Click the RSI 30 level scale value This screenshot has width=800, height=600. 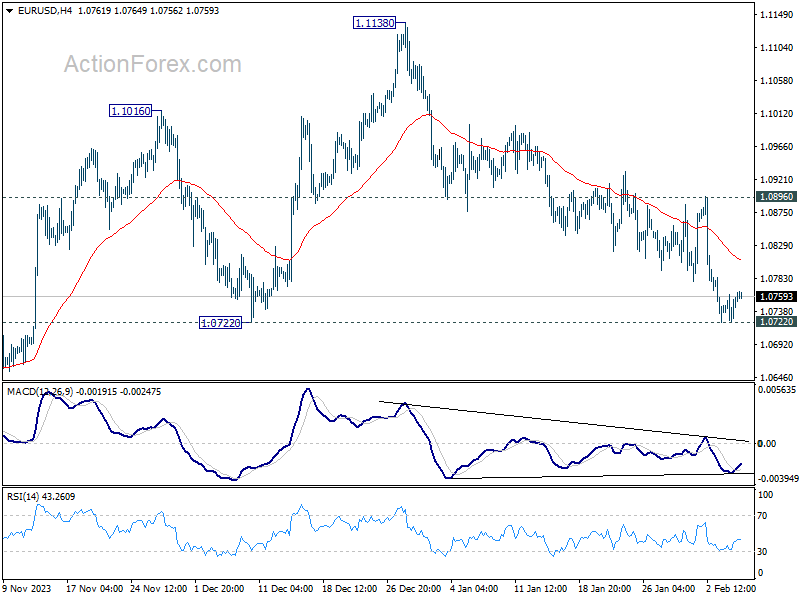tap(762, 552)
